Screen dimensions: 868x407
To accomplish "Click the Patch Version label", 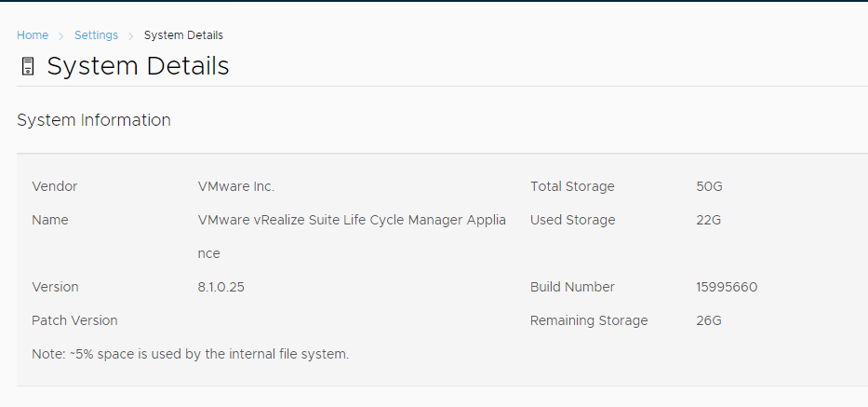I will click(74, 320).
